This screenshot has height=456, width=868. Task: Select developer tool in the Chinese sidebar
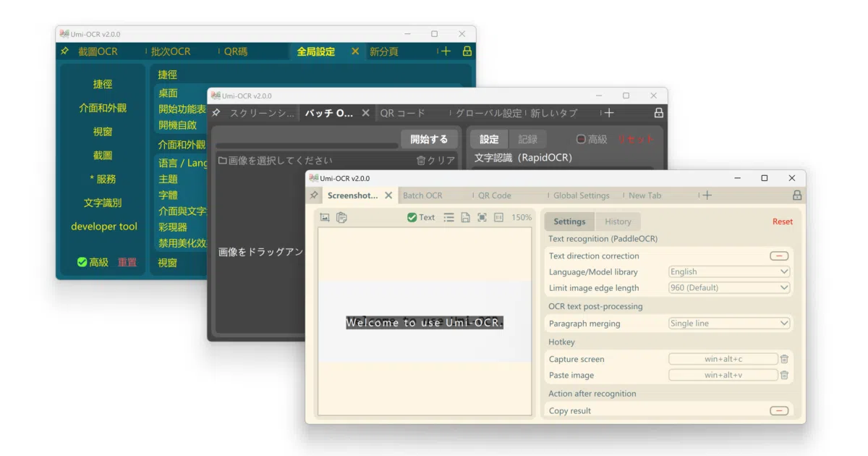[x=104, y=227]
